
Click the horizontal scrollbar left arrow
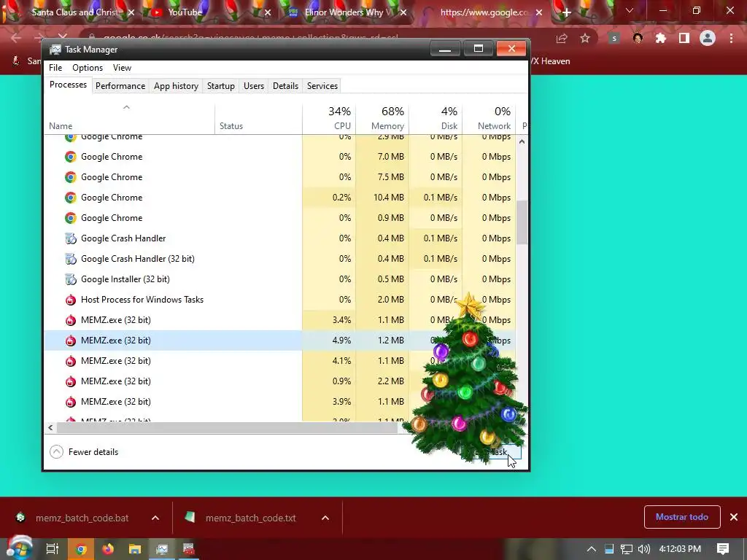(x=50, y=427)
